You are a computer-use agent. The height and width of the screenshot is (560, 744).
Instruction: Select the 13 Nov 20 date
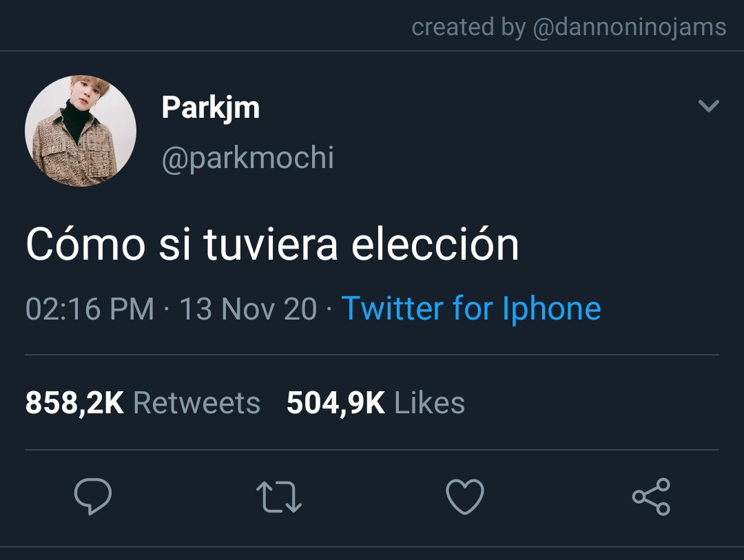(x=248, y=309)
